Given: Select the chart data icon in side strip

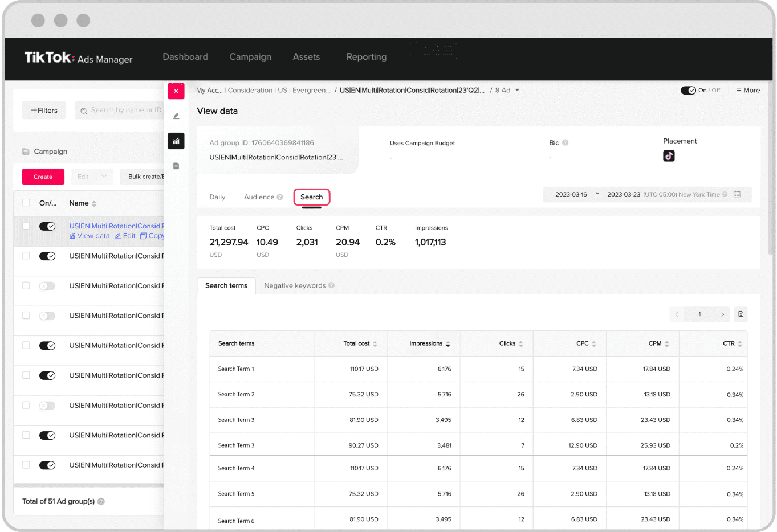Looking at the screenshot, I should coord(176,141).
